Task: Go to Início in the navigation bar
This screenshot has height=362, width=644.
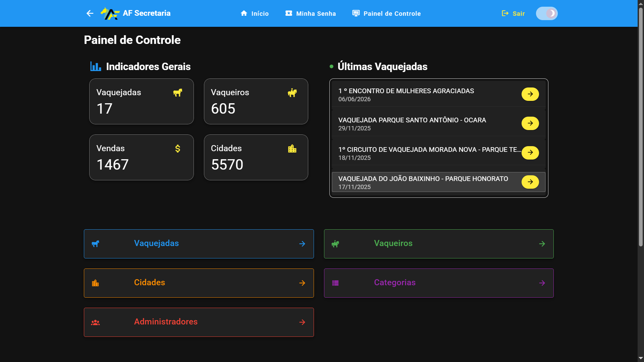Action: pyautogui.click(x=255, y=13)
